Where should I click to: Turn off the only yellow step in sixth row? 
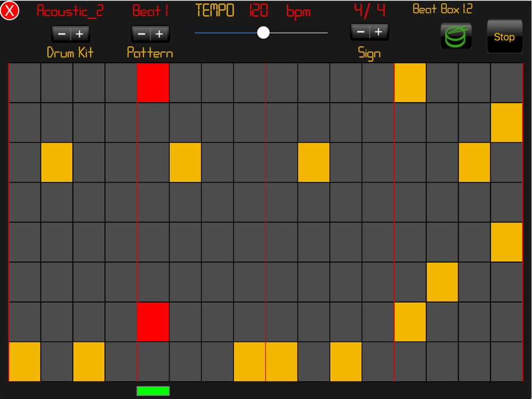[442, 282]
